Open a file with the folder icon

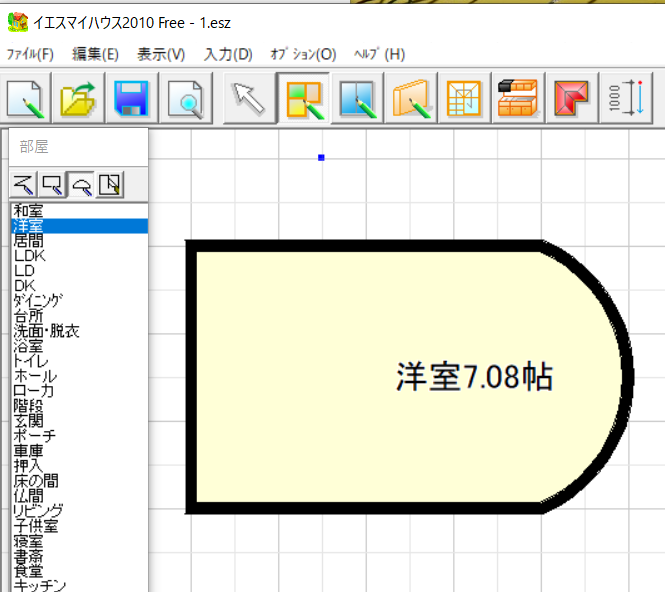pyautogui.click(x=78, y=98)
